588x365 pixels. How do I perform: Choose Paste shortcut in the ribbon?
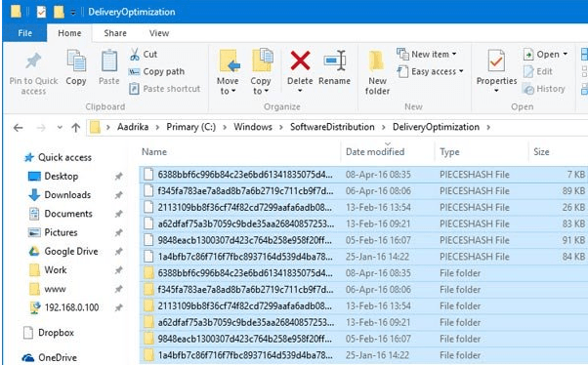click(x=165, y=89)
